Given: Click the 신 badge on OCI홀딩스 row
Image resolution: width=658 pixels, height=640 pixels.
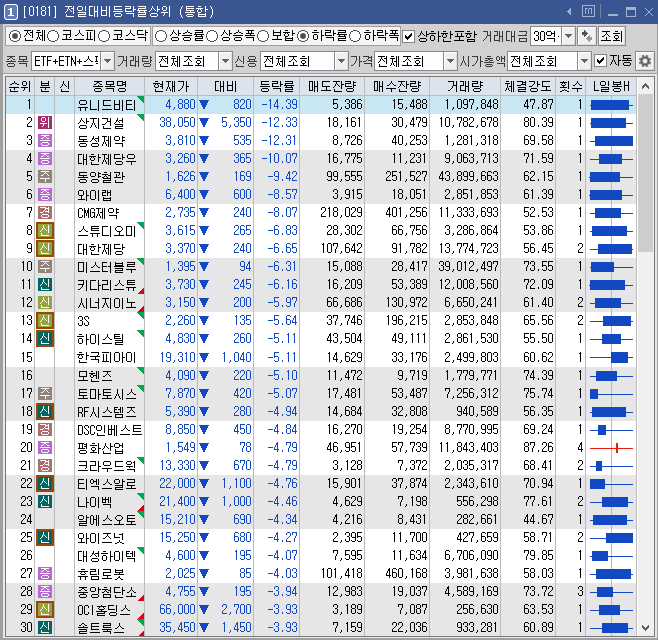Looking at the screenshot, I should pyautogui.click(x=45, y=609).
